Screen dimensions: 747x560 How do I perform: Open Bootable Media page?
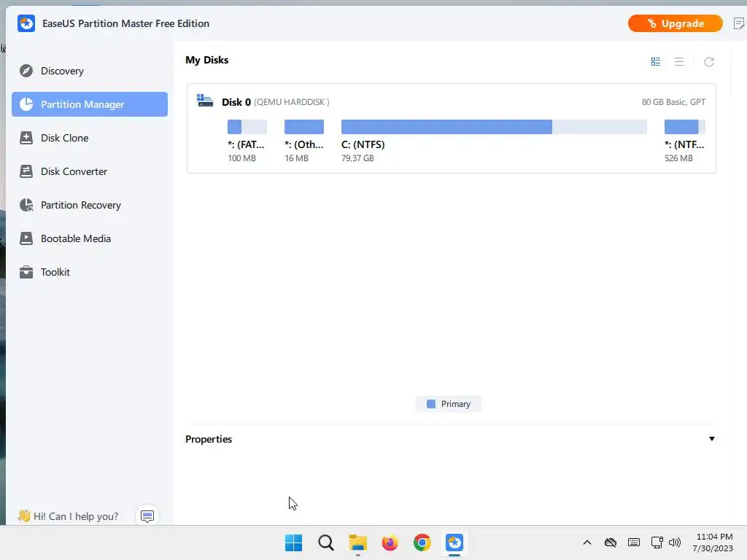[90, 238]
